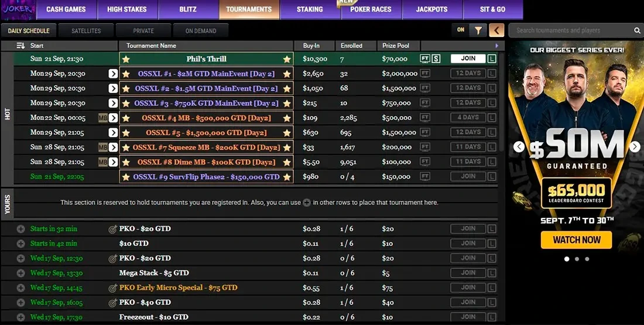Click the S icon on Phil's Thrill row
The image size is (644, 325).
[436, 59]
